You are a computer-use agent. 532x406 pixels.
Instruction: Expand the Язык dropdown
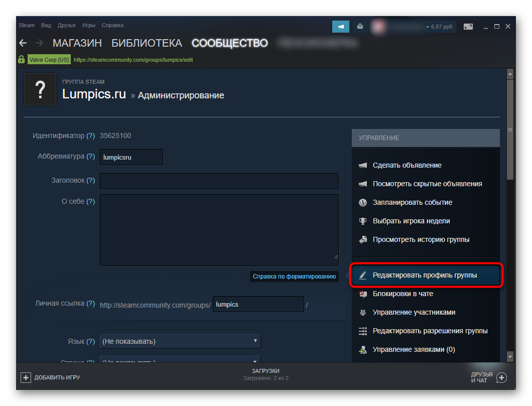[x=180, y=341]
